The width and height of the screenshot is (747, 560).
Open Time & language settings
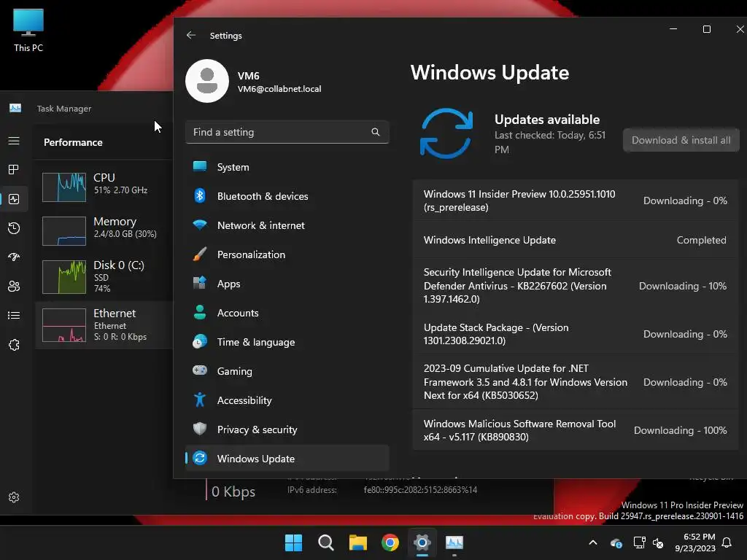(x=287, y=342)
